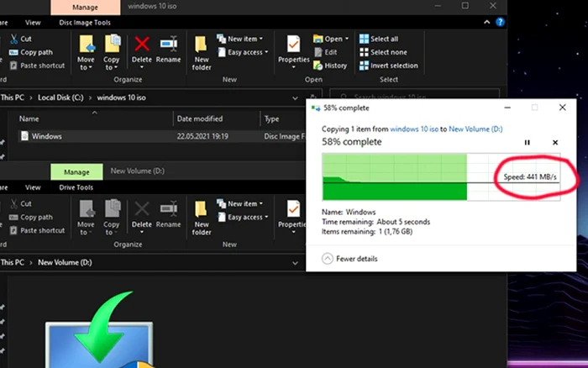Click New Volume (D:) destination link in copy dialog
588x368 pixels.
[x=475, y=129]
